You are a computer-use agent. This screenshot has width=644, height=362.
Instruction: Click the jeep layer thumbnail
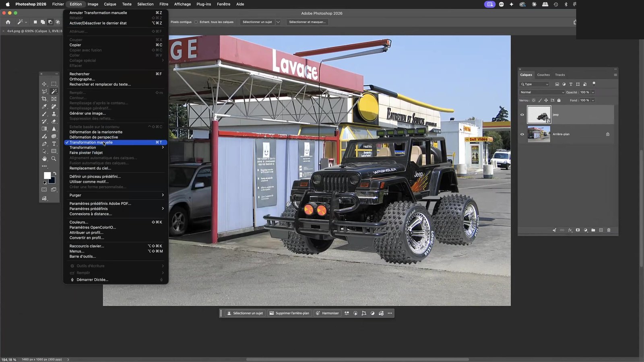tap(539, 115)
